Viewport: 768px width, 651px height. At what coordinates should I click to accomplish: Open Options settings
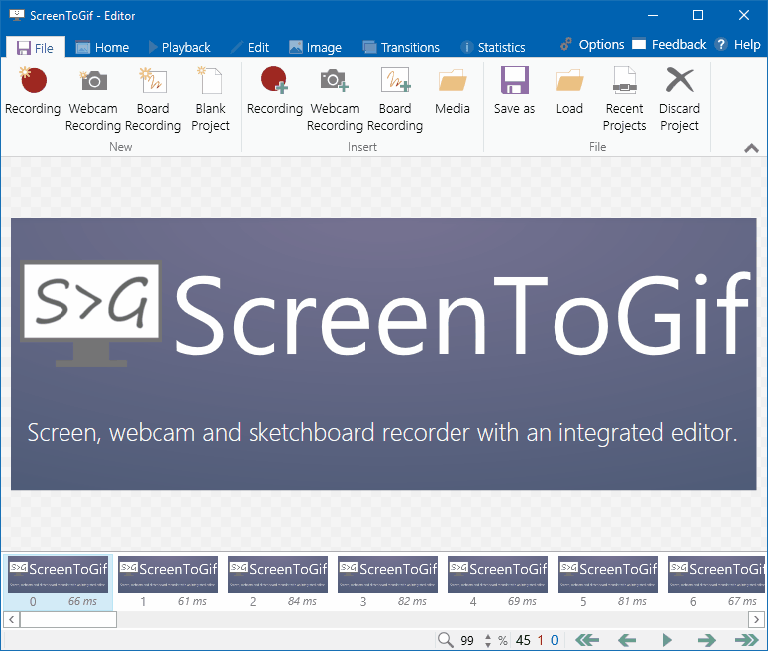[592, 45]
